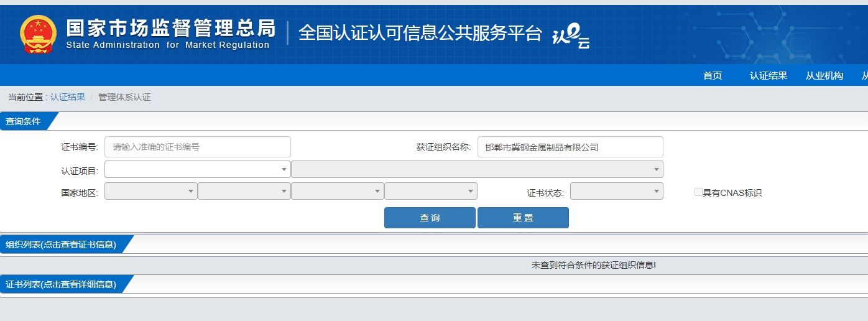This screenshot has height=321, width=868.
Task: Click the national emblem logo
Action: [x=38, y=34]
